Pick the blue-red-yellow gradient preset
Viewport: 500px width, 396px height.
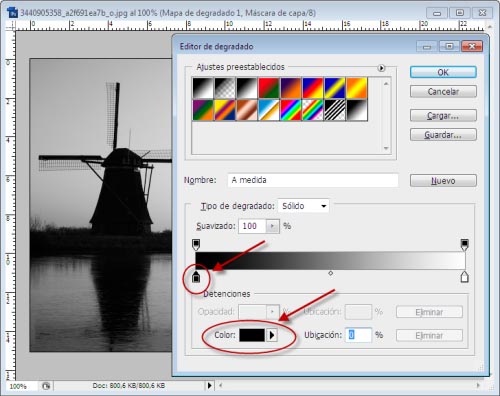pyautogui.click(x=313, y=88)
